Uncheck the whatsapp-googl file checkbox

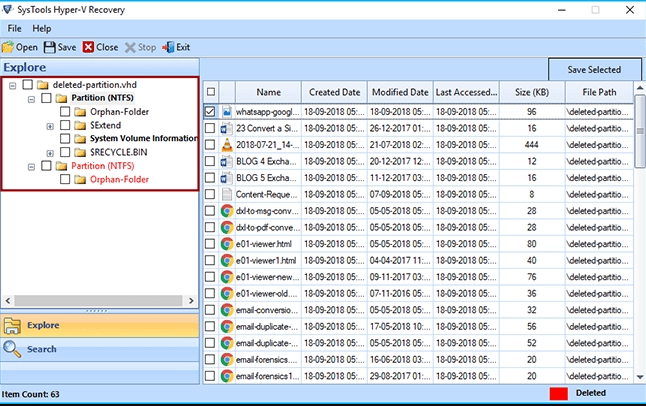(210, 112)
